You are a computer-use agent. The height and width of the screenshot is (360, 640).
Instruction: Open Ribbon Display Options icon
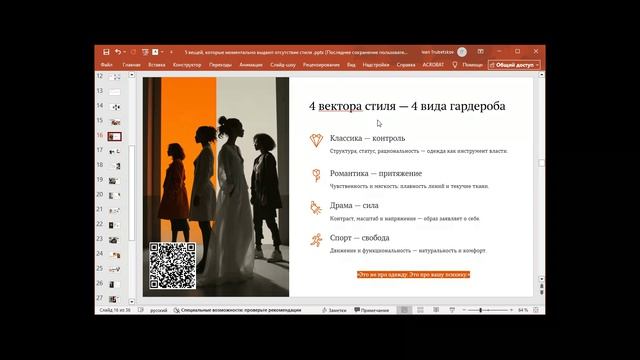point(480,51)
